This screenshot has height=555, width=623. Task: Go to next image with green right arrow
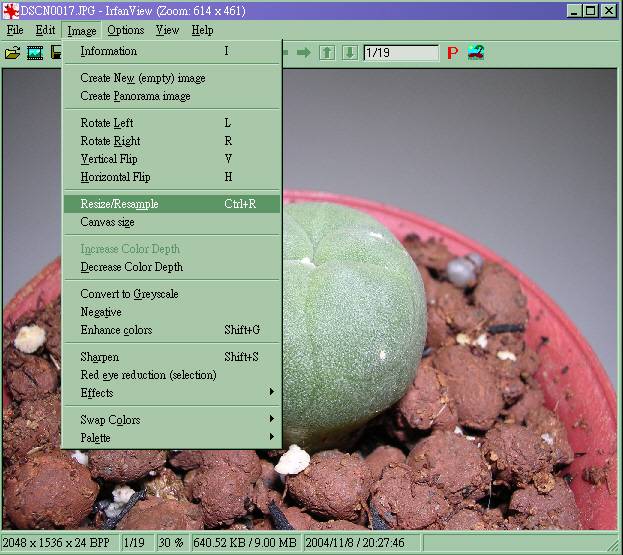pos(304,52)
